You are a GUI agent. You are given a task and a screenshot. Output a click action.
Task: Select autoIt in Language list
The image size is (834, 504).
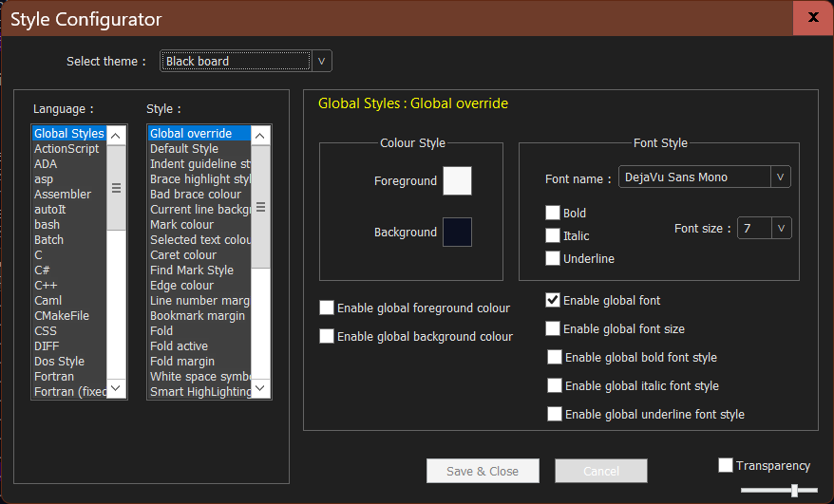(69, 210)
